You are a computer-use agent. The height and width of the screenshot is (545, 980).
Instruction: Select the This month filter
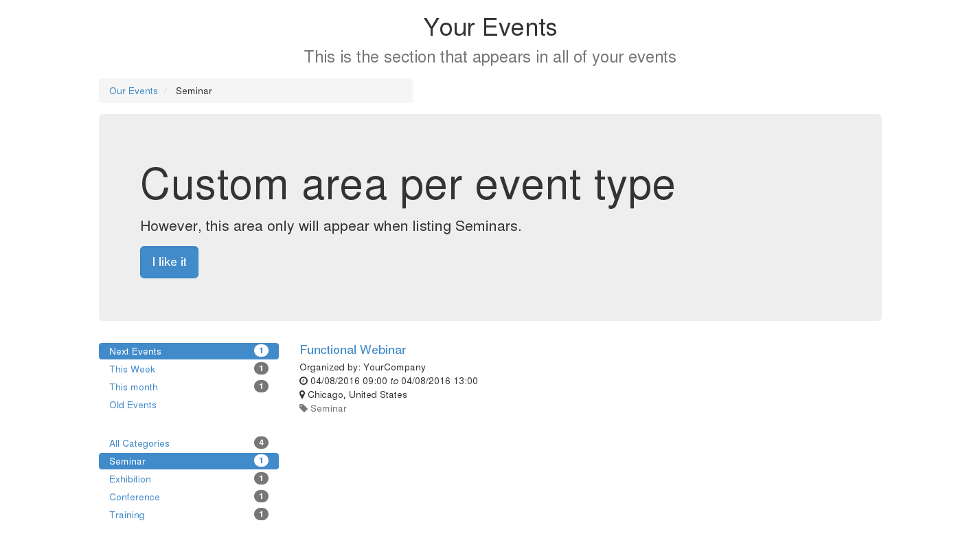(x=133, y=387)
